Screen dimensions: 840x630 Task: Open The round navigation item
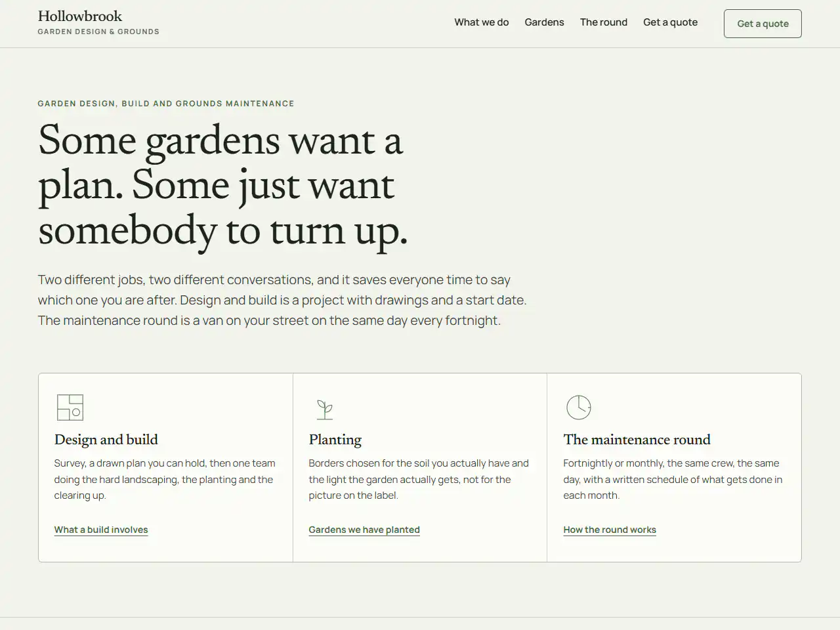[x=604, y=22]
